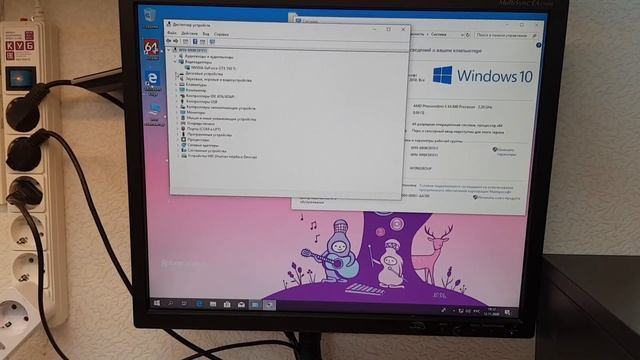Expand the Дисковые устройства category

pyautogui.click(x=176, y=74)
